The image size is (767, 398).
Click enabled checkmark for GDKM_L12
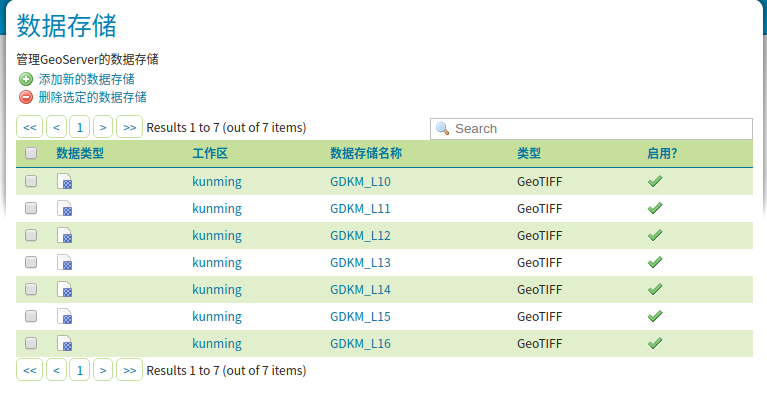pos(655,235)
